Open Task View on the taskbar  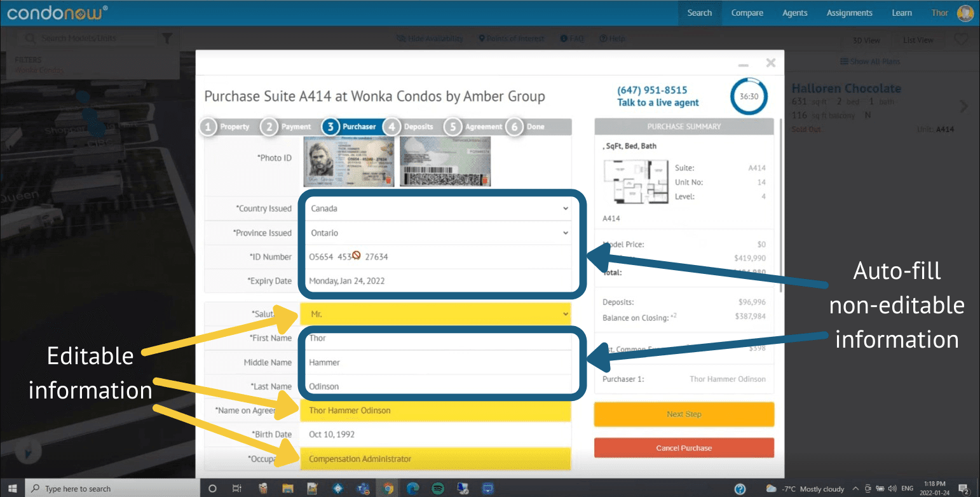coord(236,489)
